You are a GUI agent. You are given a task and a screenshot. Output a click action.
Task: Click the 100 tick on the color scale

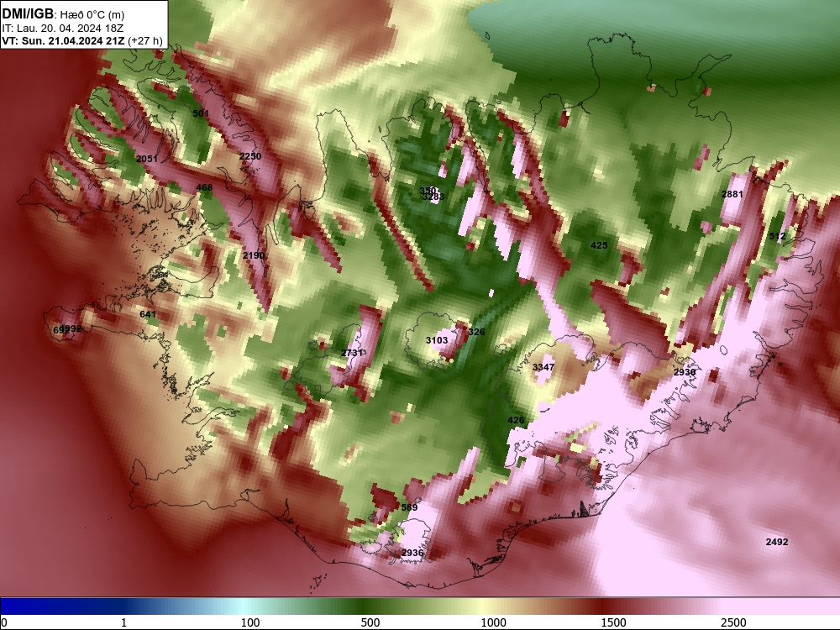click(x=250, y=622)
